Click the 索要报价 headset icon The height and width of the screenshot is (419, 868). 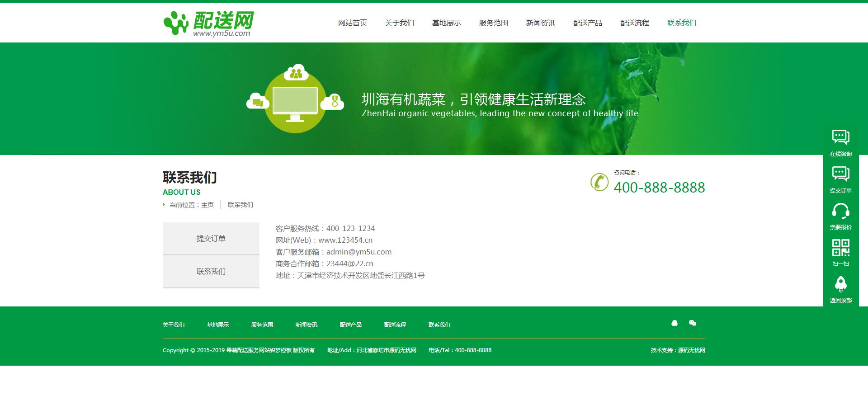[x=840, y=211]
